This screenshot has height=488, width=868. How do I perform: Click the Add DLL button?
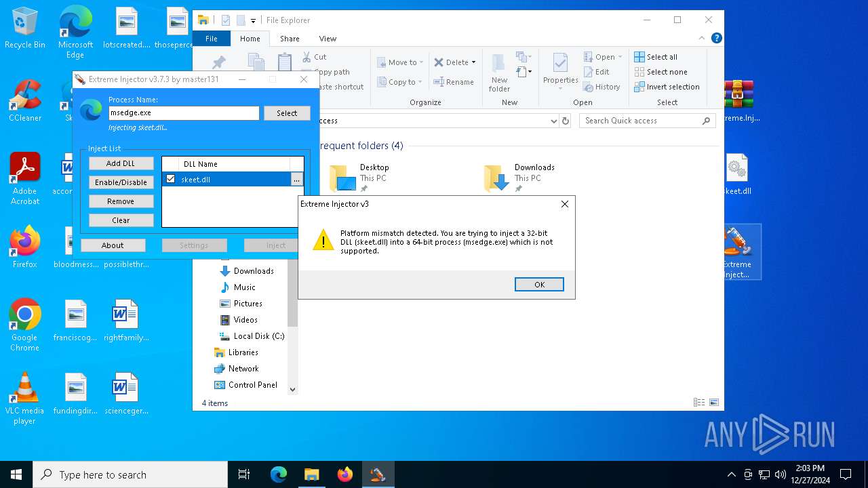click(121, 163)
